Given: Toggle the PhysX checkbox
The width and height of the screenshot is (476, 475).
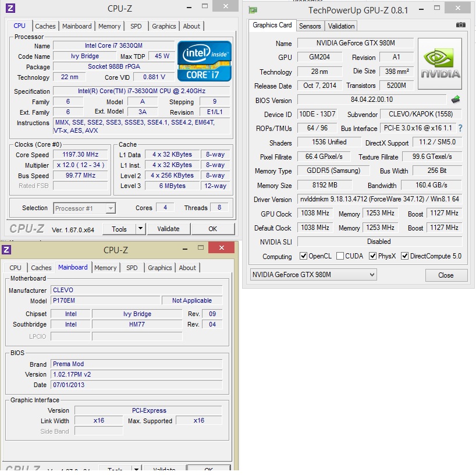Looking at the screenshot, I should click(372, 256).
